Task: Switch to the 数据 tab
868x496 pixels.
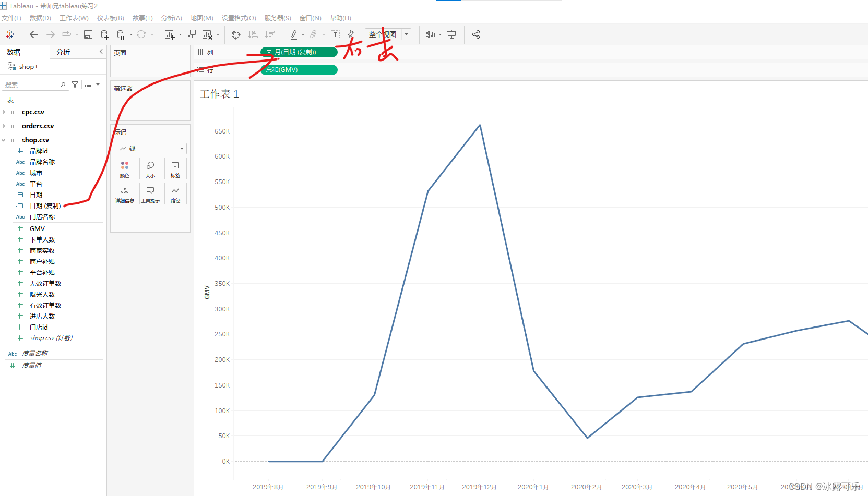Action: point(14,52)
